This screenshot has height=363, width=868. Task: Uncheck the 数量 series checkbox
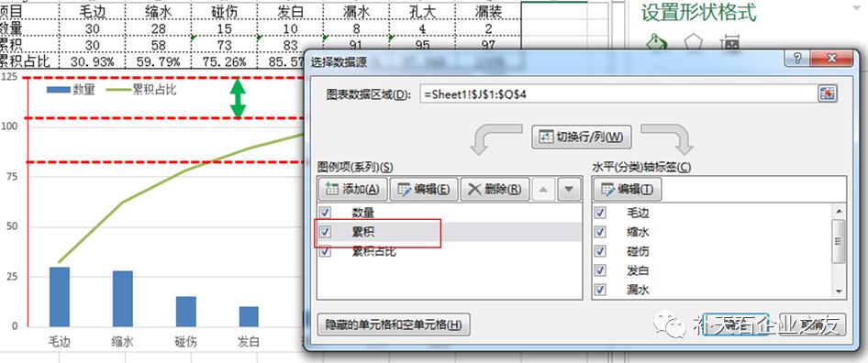(x=325, y=212)
